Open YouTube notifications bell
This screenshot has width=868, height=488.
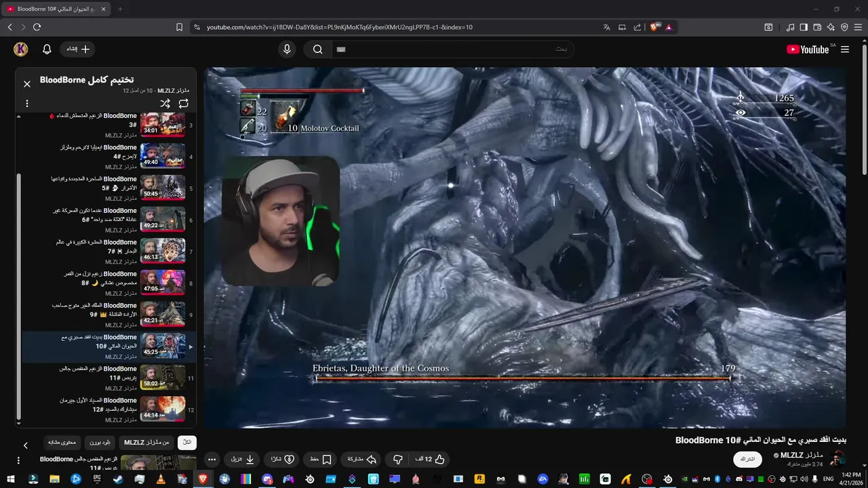pos(47,49)
